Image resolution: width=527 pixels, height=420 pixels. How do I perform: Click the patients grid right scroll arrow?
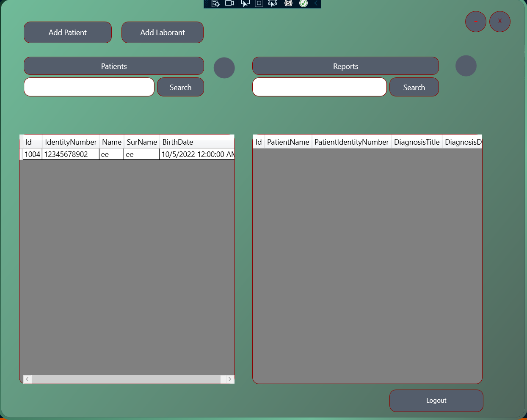pos(230,379)
